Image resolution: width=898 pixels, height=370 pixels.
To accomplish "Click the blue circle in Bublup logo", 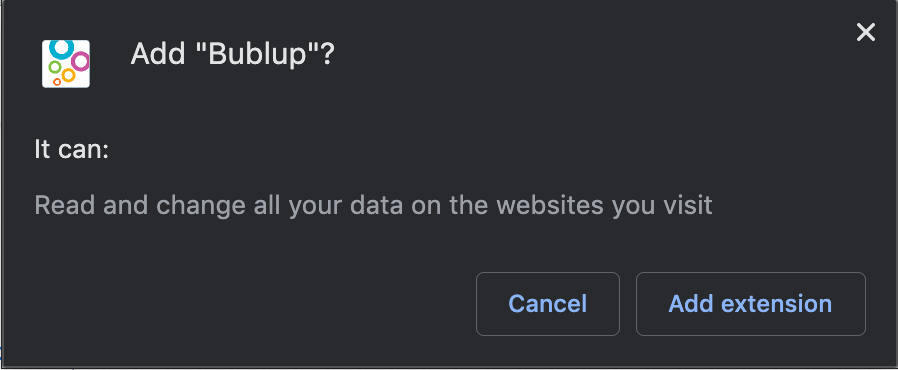I will click(x=61, y=48).
